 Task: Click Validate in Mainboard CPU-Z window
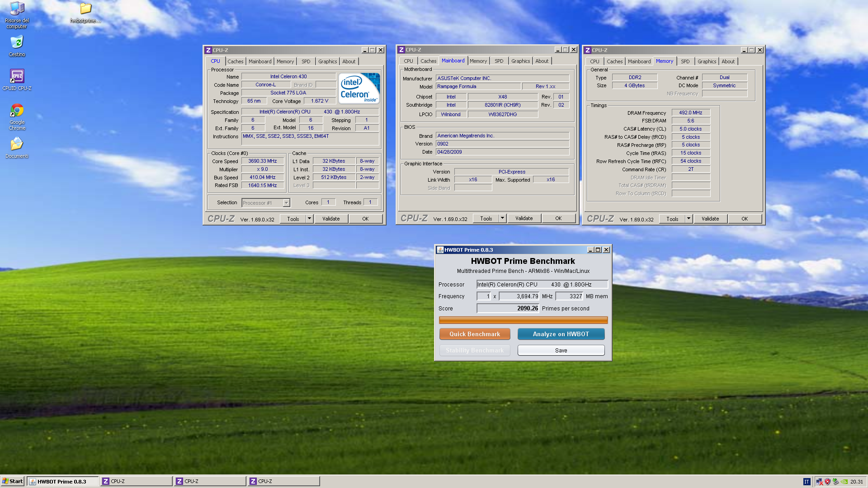tap(524, 218)
